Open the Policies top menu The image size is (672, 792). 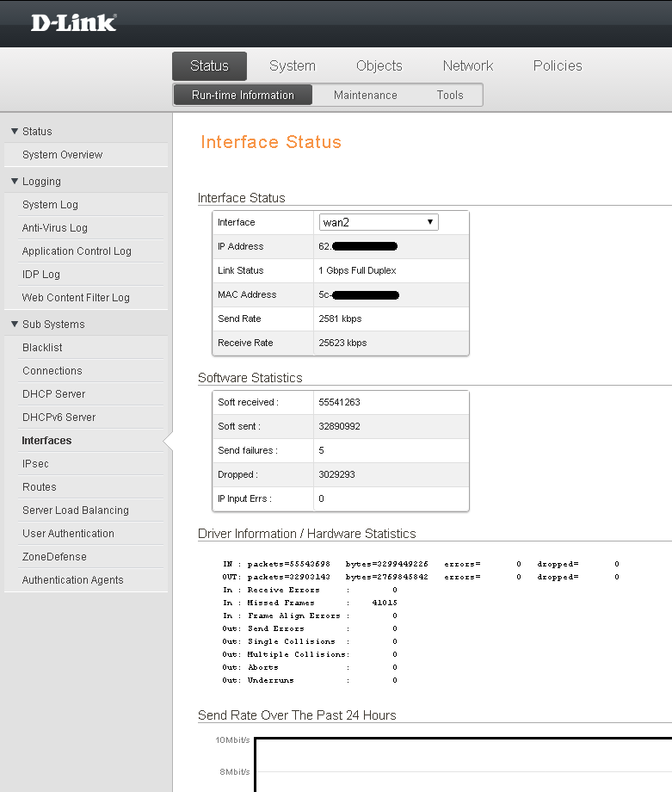click(x=557, y=66)
